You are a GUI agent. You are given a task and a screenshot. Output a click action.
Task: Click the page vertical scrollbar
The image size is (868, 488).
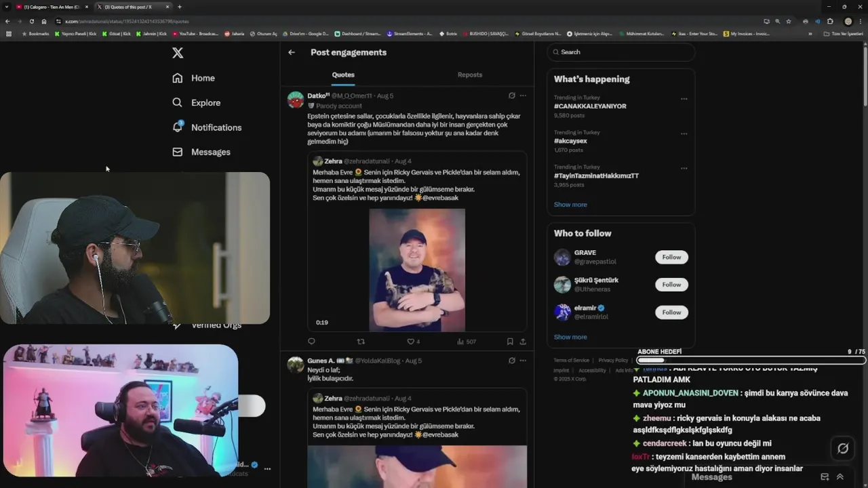[865, 75]
